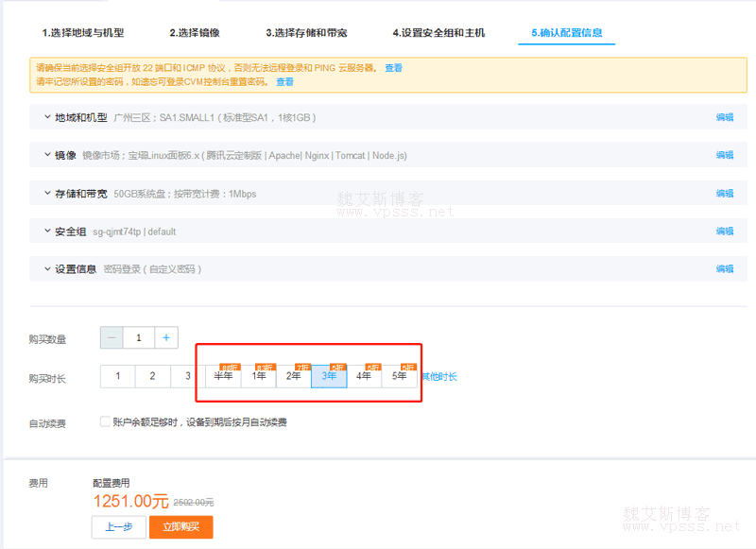Screen dimensions: 756x549
Task: Decrease purchase quantity with minus button
Action: [x=112, y=337]
